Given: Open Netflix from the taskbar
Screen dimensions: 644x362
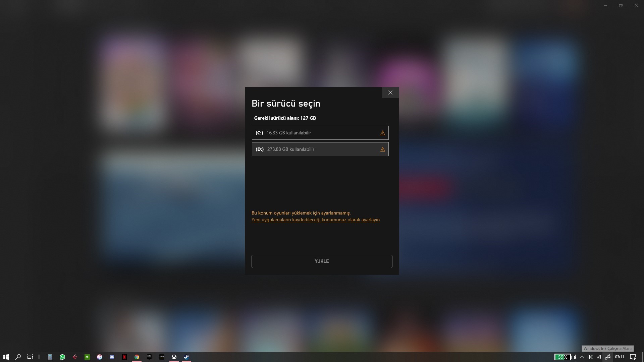Looking at the screenshot, I should [124, 357].
